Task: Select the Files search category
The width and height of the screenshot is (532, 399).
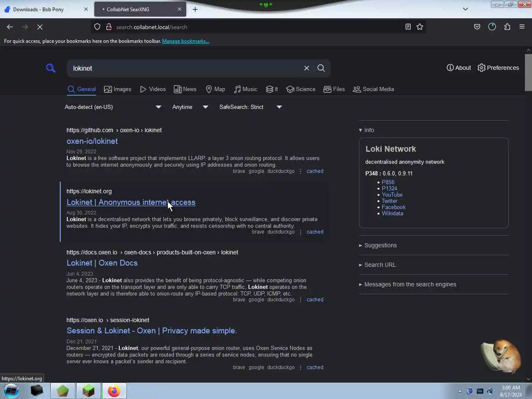Action: click(x=334, y=89)
